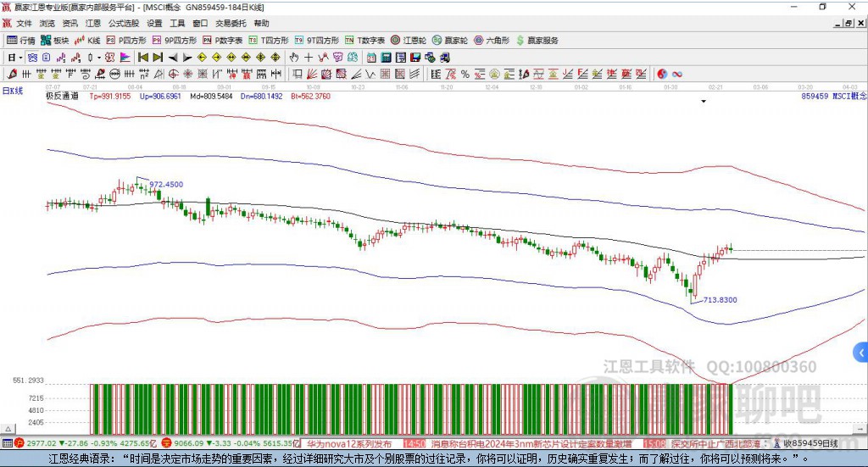The height and width of the screenshot is (467, 868).
Task: Launch the 六角形 hexagon tool
Action: coord(491,40)
